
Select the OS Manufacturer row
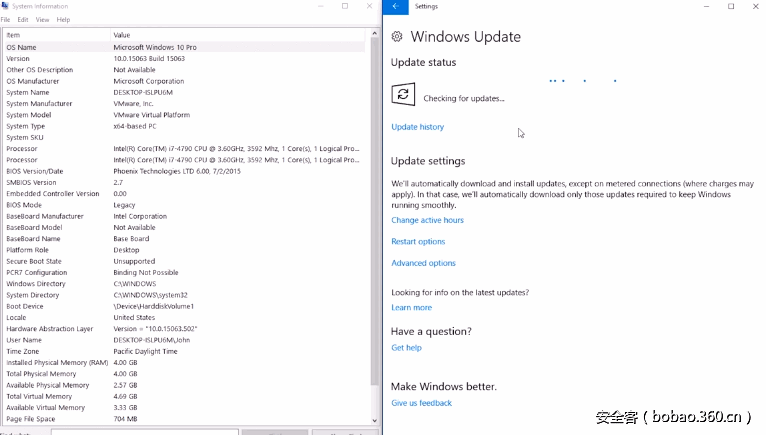185,81
